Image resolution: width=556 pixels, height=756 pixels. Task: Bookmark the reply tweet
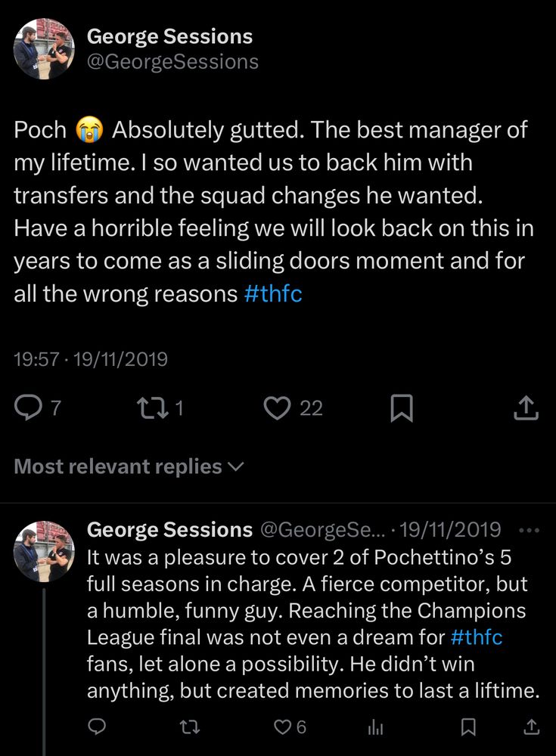click(469, 727)
